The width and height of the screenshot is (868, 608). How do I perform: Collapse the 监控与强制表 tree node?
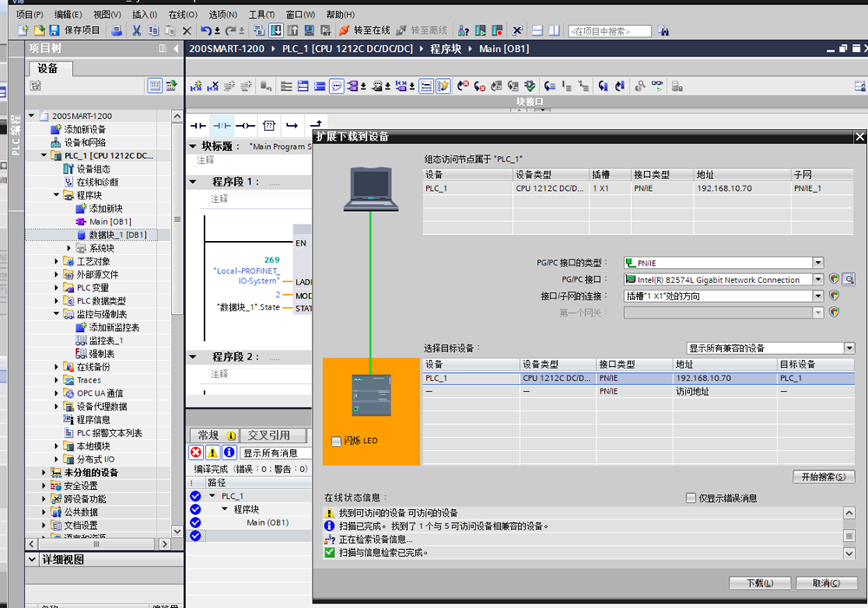[x=56, y=314]
